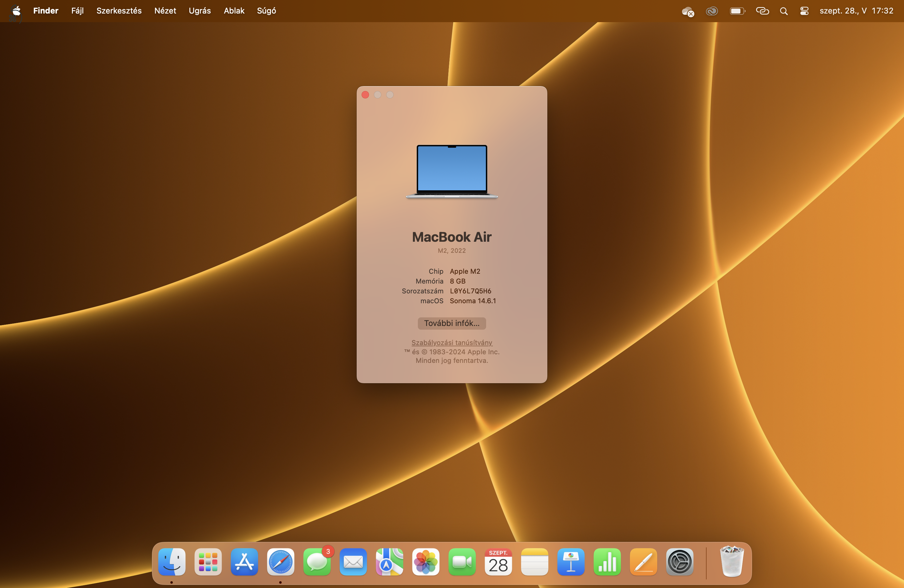Open System Settings gear in Dock

(x=680, y=562)
